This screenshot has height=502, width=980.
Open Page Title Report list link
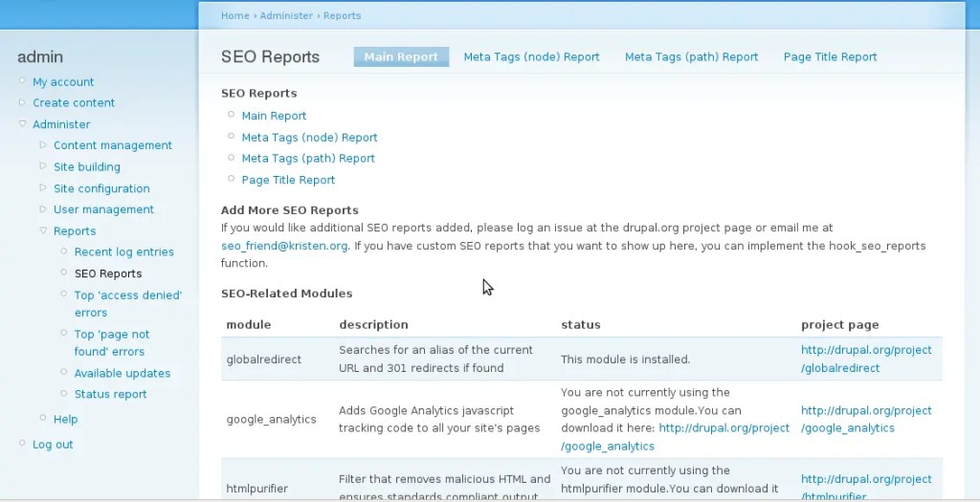288,180
